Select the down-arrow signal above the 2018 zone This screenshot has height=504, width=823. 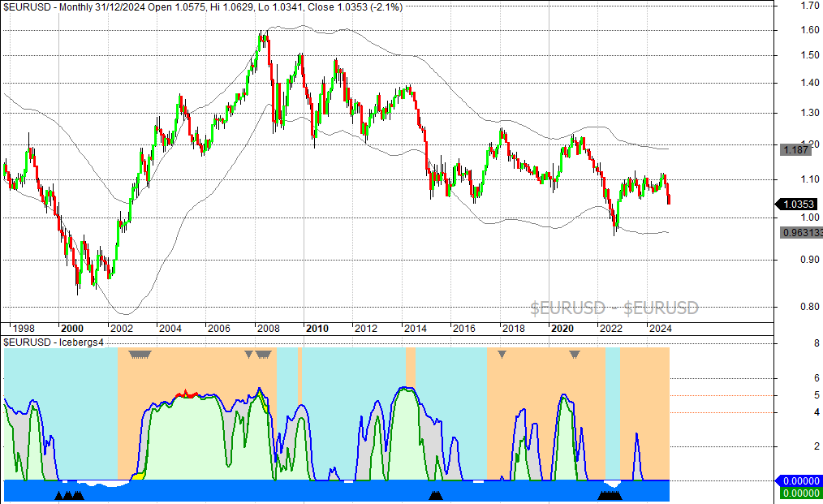click(502, 354)
